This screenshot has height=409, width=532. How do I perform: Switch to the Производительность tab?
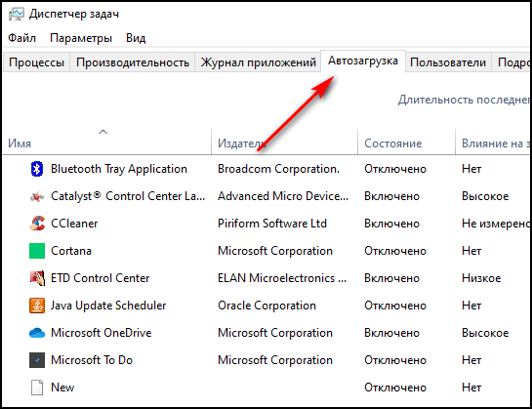click(x=133, y=62)
